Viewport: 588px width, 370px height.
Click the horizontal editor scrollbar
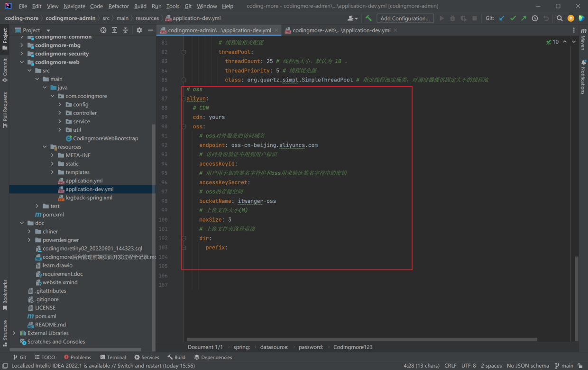click(361, 339)
